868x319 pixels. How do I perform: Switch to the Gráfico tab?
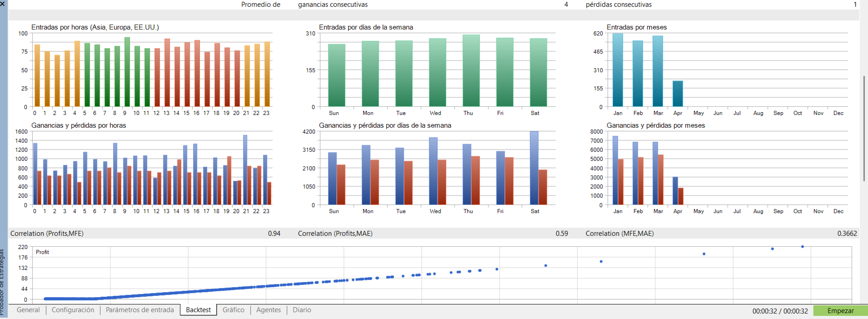tap(234, 310)
